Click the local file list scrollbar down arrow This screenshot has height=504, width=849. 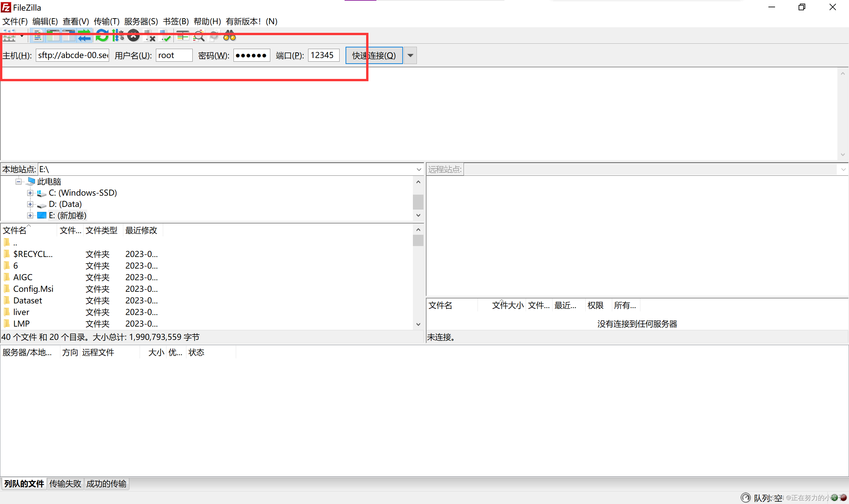(x=419, y=325)
